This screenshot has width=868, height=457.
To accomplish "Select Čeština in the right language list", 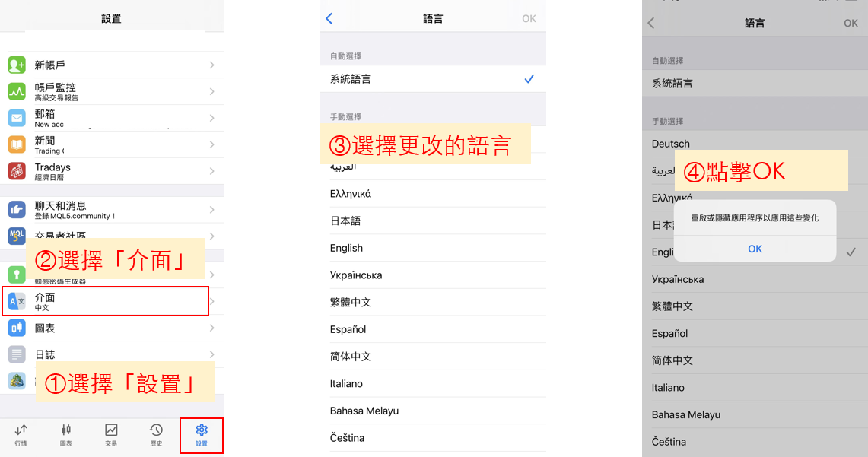I will tap(755, 442).
